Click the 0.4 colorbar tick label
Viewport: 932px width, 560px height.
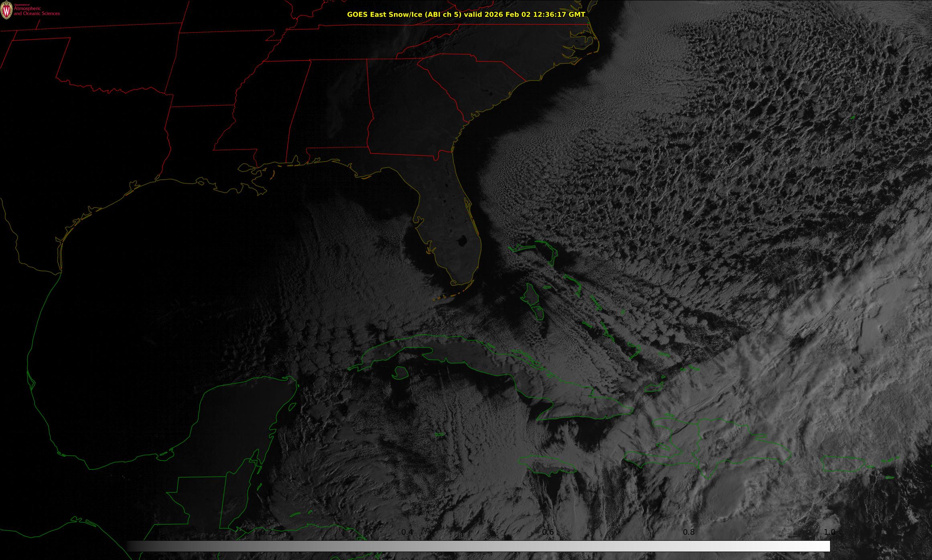click(x=407, y=532)
